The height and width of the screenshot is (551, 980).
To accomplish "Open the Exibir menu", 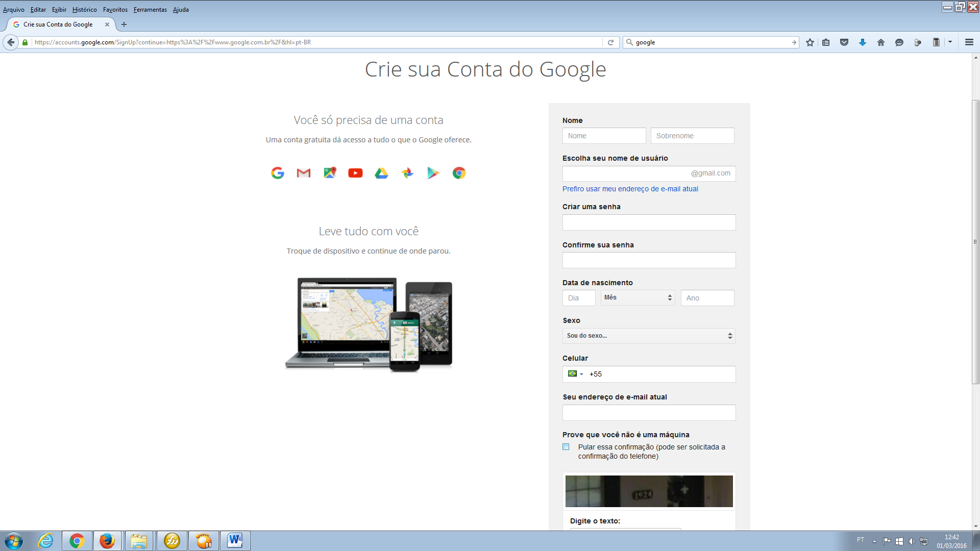I will pos(59,10).
